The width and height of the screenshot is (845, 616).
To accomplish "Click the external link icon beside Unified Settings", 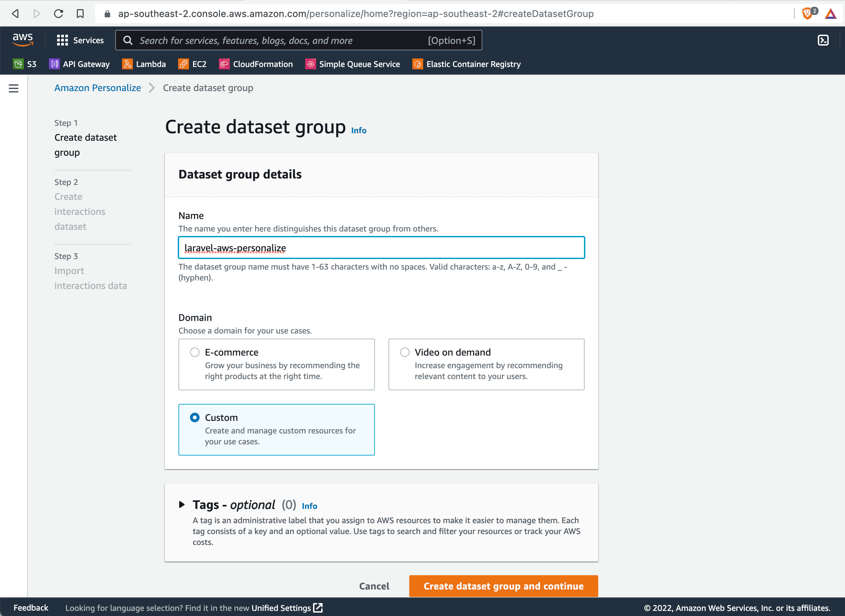I will coord(318,608).
